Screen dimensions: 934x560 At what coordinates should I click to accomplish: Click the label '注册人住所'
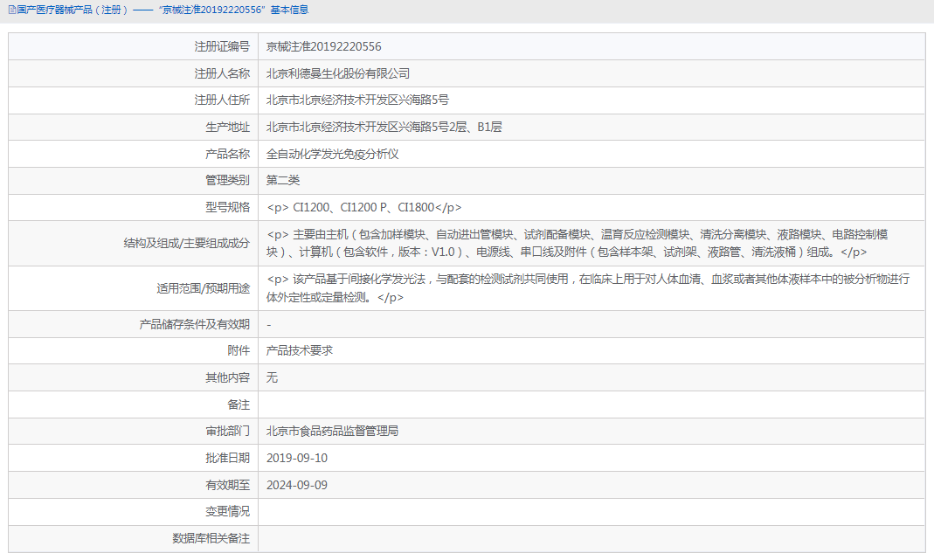point(222,100)
